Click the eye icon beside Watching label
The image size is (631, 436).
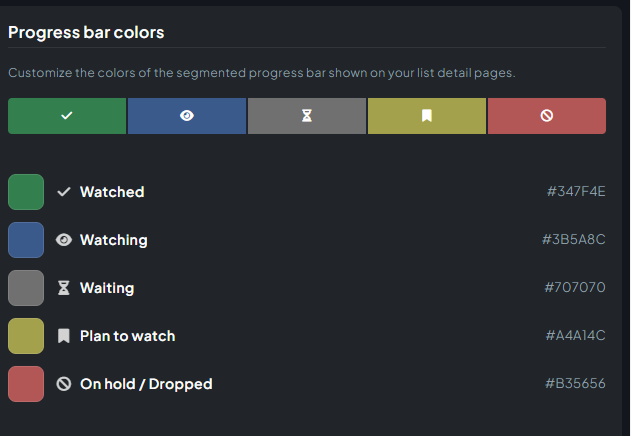click(64, 240)
